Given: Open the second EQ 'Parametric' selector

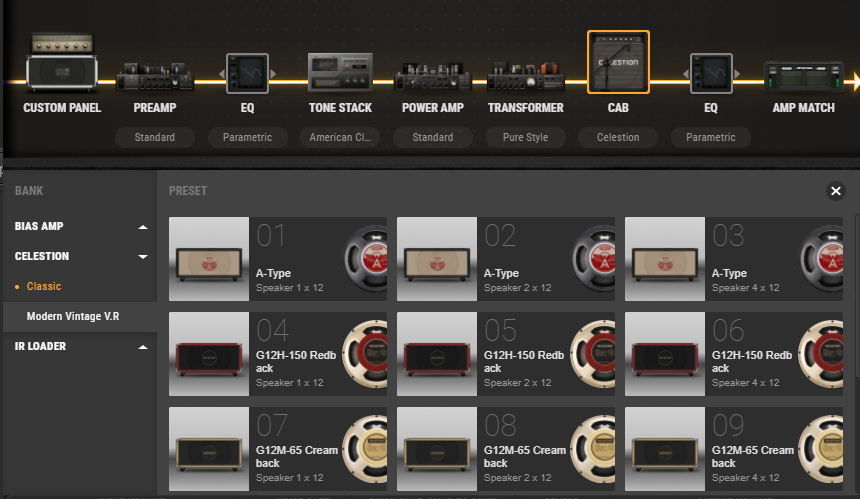Looking at the screenshot, I should [711, 137].
